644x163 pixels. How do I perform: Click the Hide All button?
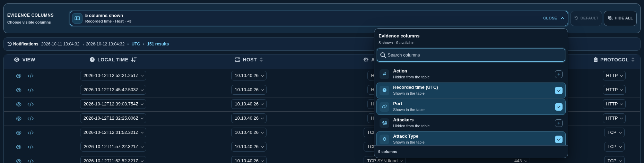click(x=620, y=18)
